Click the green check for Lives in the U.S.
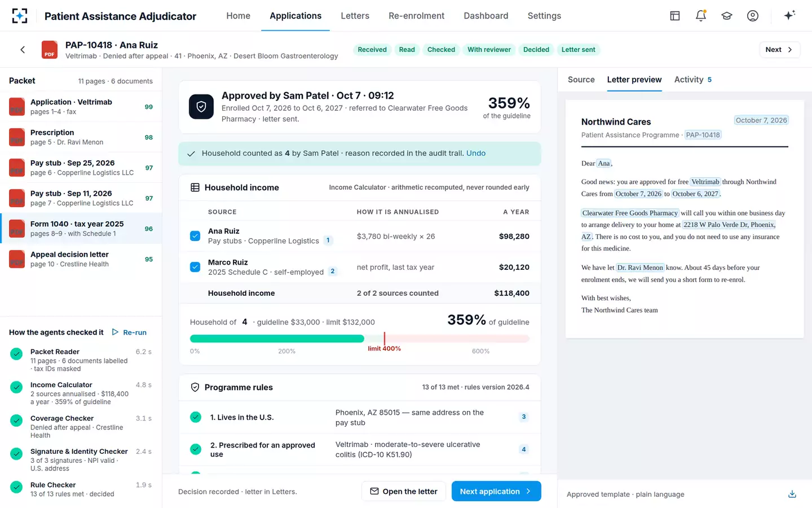Image resolution: width=812 pixels, height=508 pixels. [x=196, y=417]
